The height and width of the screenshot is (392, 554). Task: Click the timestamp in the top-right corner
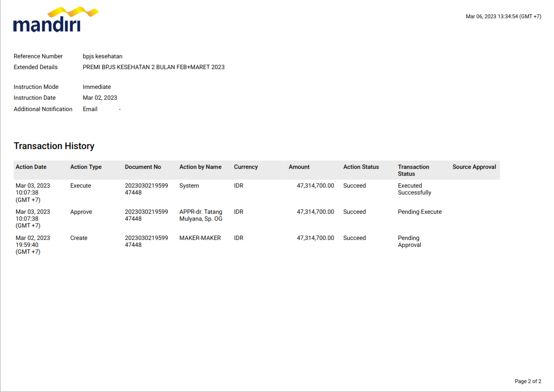pyautogui.click(x=503, y=16)
